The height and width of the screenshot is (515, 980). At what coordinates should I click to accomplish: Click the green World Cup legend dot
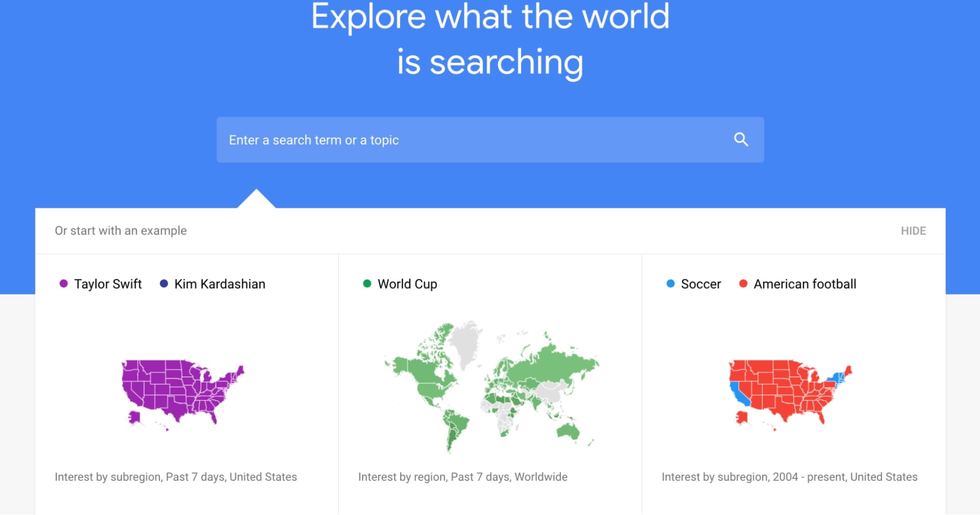367,283
